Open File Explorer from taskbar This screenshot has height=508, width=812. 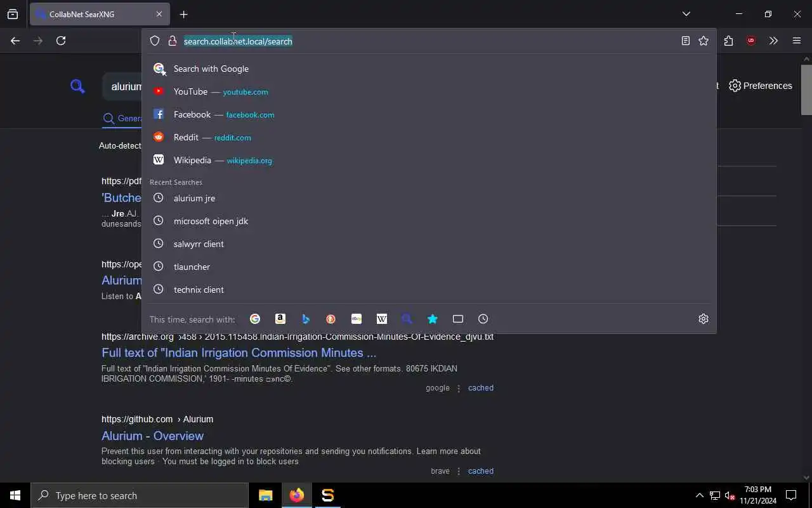click(x=266, y=495)
